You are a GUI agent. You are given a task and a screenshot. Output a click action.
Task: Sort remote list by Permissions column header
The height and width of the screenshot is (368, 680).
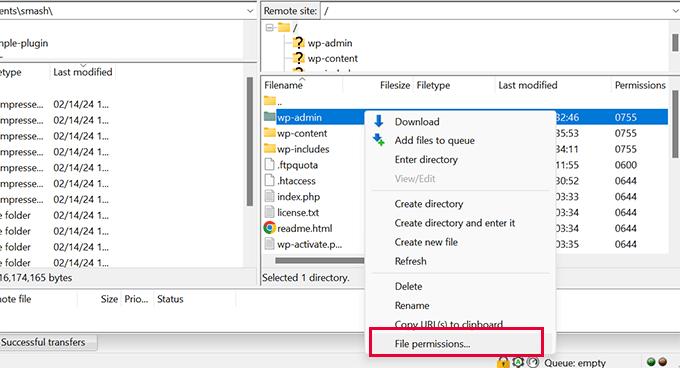point(640,85)
